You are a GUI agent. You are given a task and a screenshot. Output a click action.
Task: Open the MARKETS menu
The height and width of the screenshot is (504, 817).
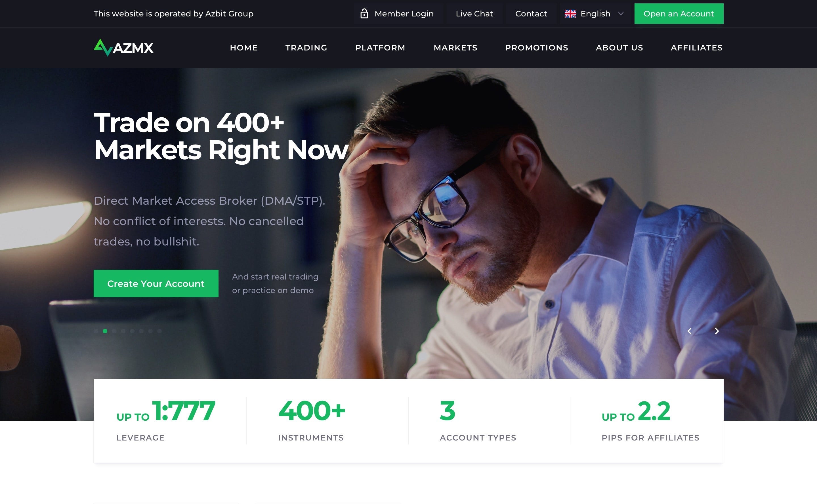[x=455, y=48]
